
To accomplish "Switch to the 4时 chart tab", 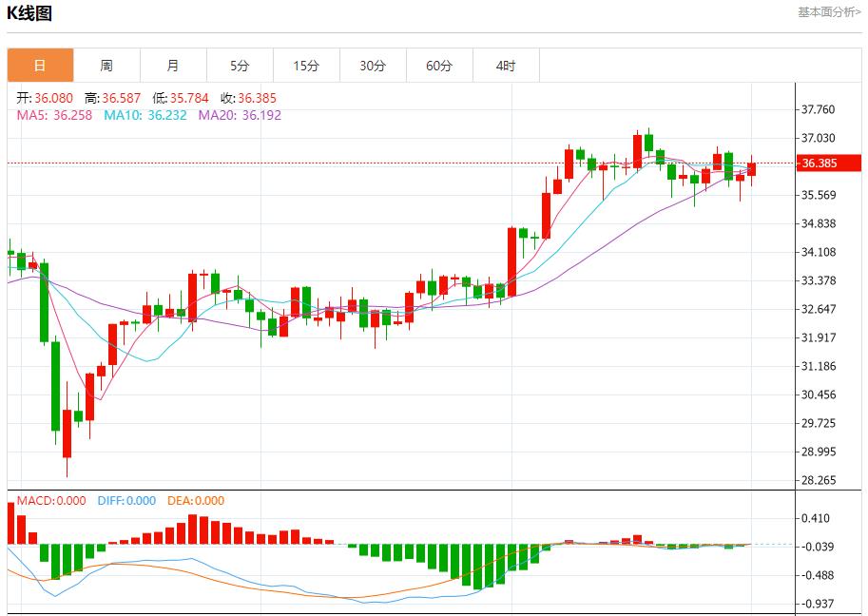I will point(506,66).
